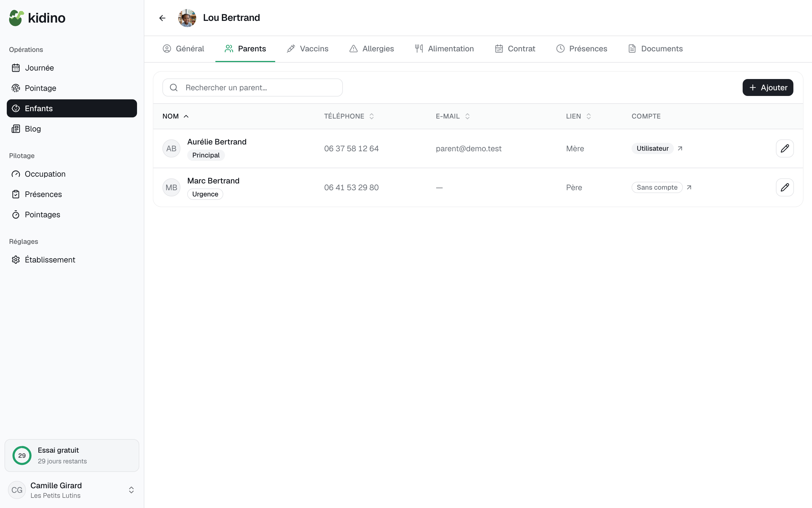
Task: Open Lou Bertrand's profile photo
Action: coord(187,18)
